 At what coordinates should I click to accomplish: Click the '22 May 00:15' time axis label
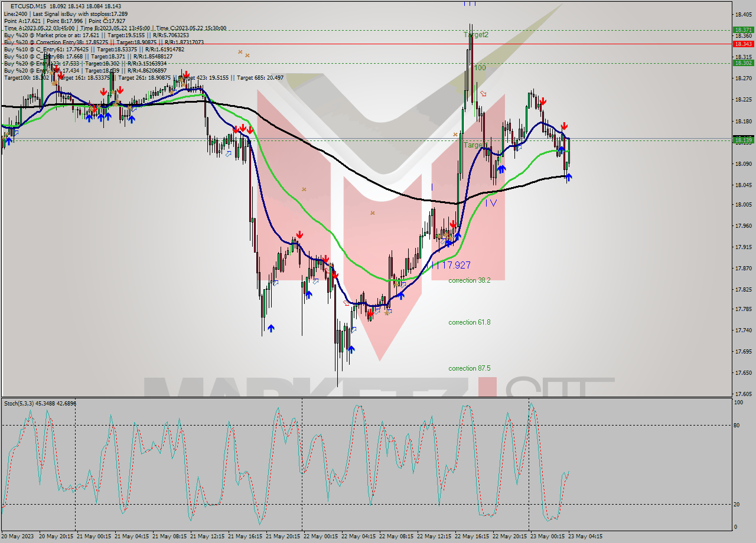coord(320,537)
